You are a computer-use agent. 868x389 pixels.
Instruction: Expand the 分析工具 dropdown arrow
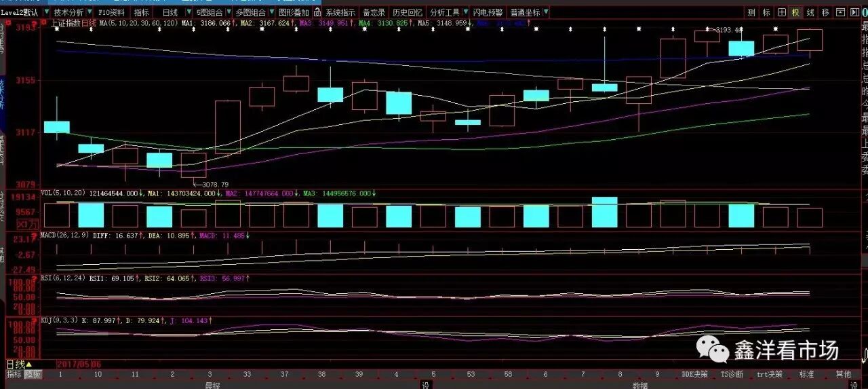pos(465,12)
